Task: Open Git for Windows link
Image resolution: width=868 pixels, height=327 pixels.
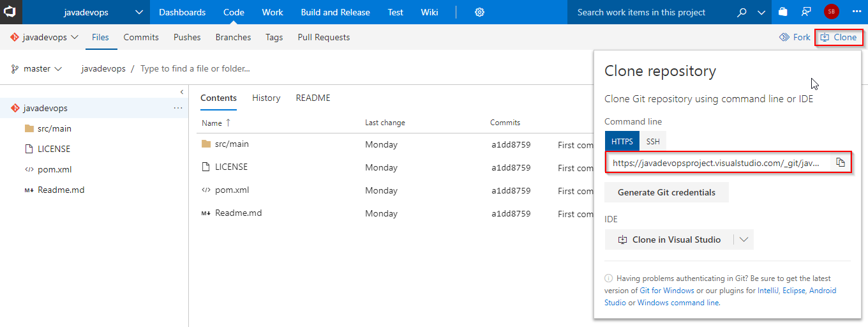Action: (667, 291)
